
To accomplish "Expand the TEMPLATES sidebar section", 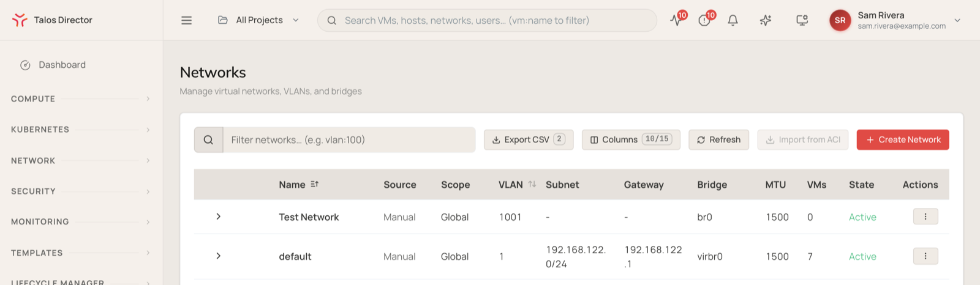I will (x=80, y=253).
